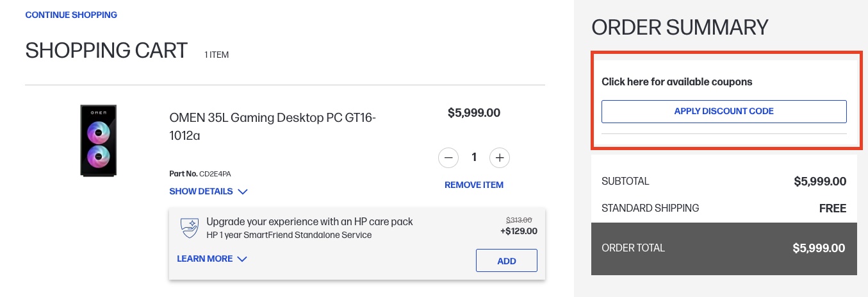Open the OMEN desktop product thumbnail
Viewport: 868px width, 297px height.
point(98,140)
